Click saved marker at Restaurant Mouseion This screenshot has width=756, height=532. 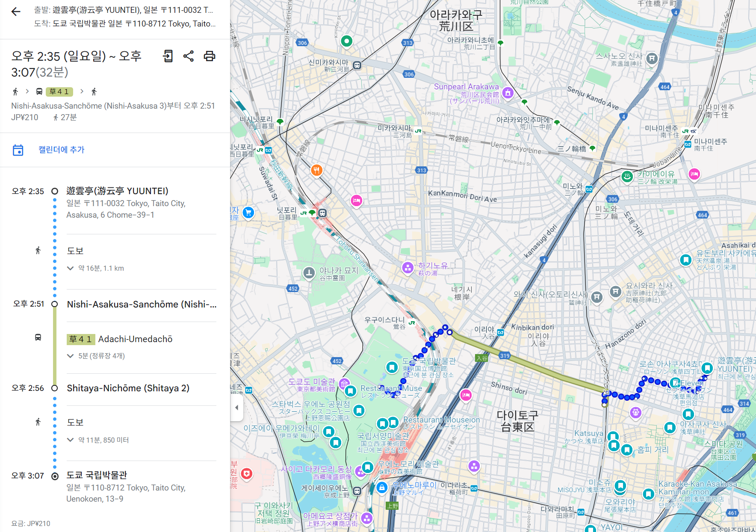click(393, 423)
